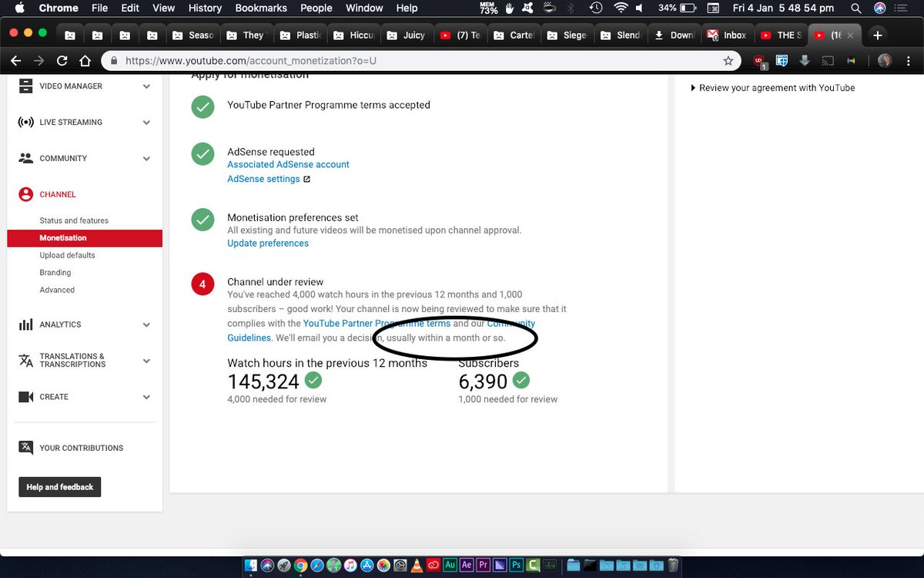924x578 pixels.
Task: Click the Analytics bar chart icon
Action: point(25,324)
